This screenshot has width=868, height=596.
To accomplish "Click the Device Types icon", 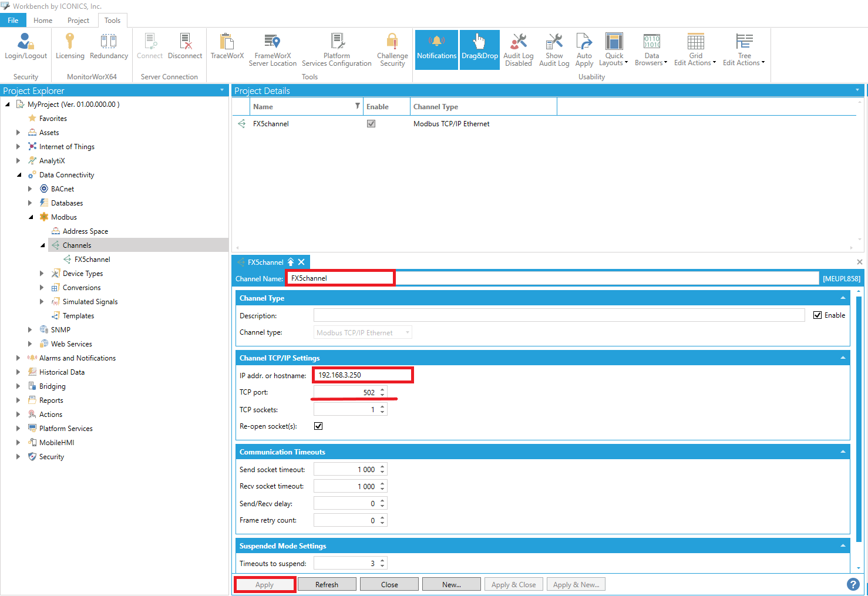I will pyautogui.click(x=56, y=274).
